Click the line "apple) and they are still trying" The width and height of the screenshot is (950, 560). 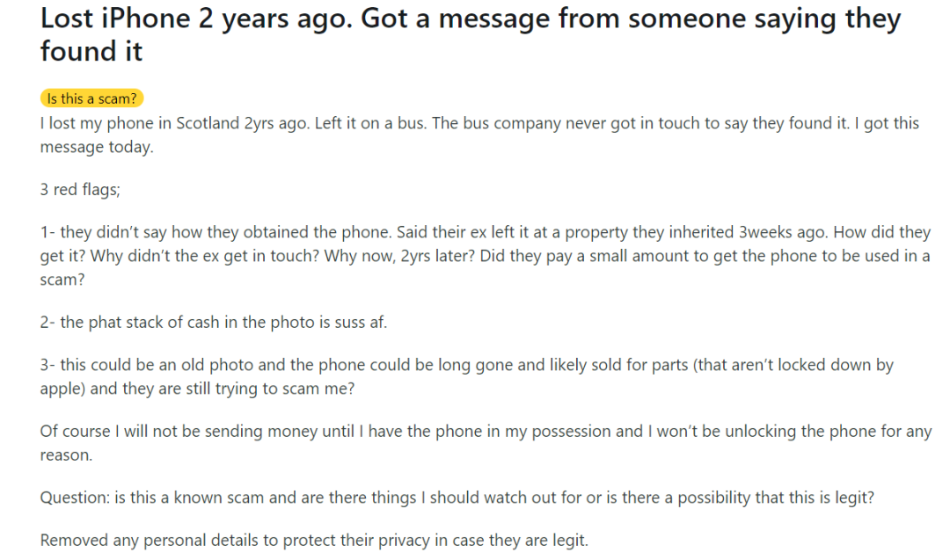(198, 389)
